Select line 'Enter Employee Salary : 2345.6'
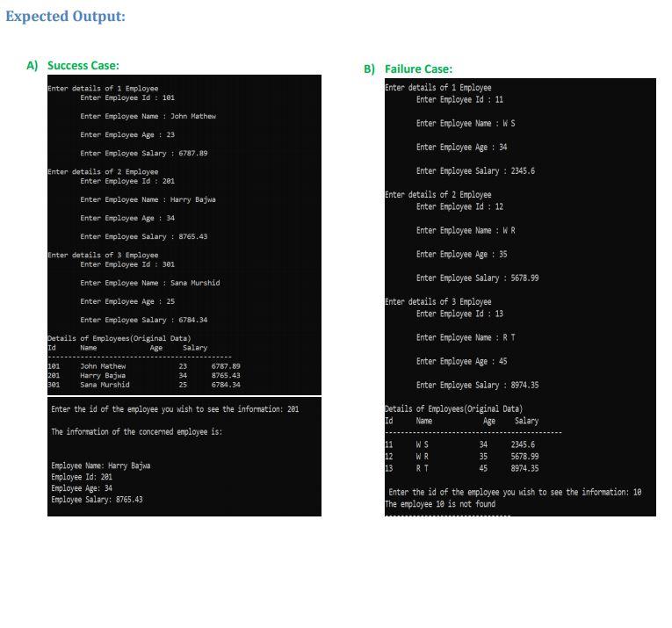The image size is (672, 628). pyautogui.click(x=476, y=171)
